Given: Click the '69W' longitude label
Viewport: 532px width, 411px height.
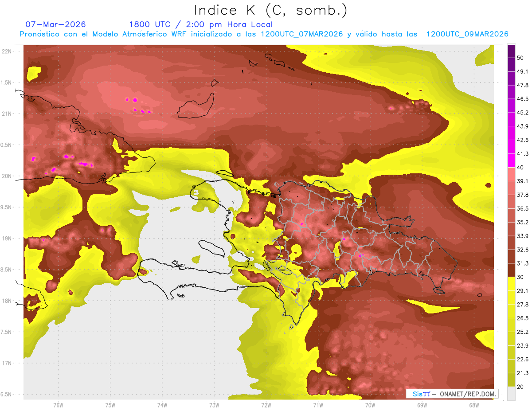Looking at the screenshot, I should 422,405.
